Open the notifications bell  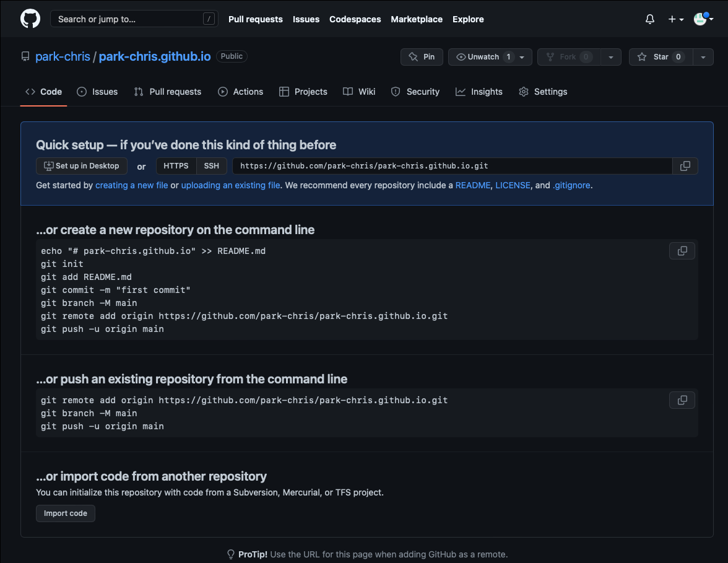pos(650,19)
